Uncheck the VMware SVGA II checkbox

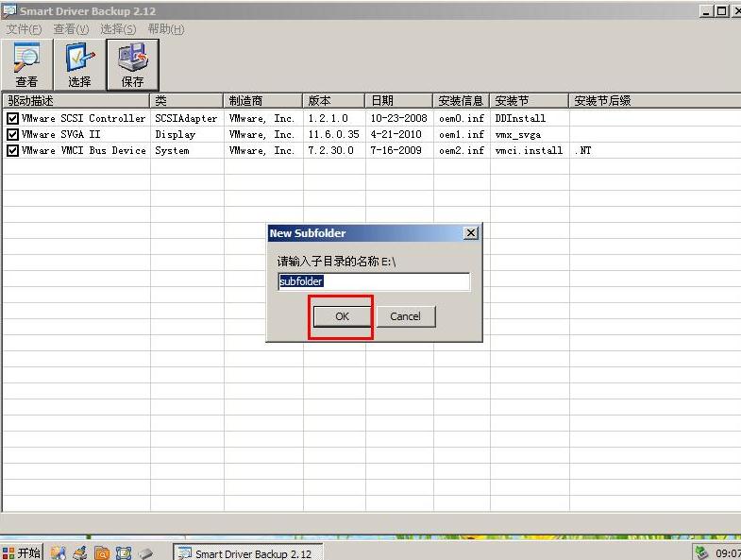tap(13, 134)
